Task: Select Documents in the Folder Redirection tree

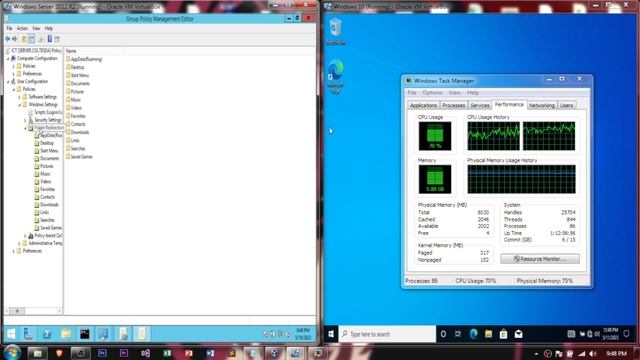Action: [49, 158]
